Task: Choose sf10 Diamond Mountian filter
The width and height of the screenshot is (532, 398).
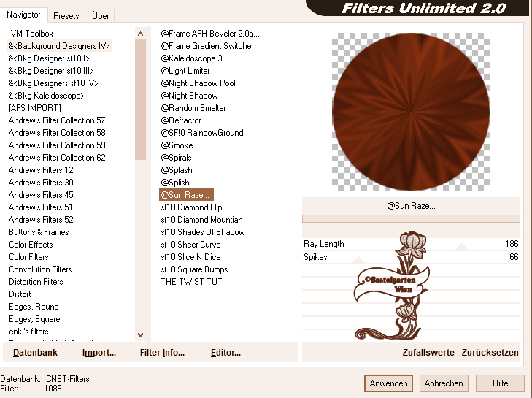Action: [x=201, y=220]
